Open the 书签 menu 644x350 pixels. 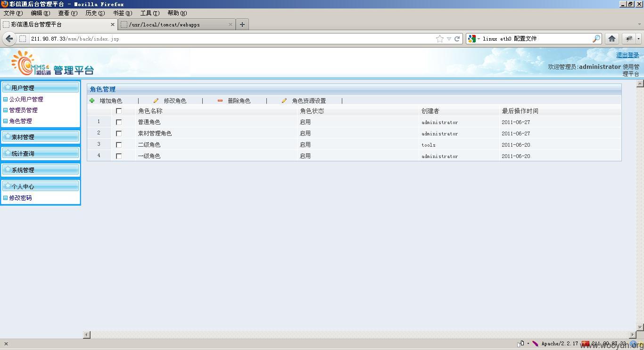tap(122, 13)
